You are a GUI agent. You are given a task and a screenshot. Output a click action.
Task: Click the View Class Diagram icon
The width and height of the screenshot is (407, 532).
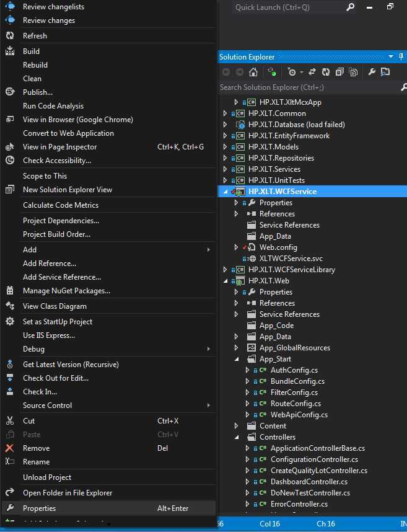click(x=10, y=306)
